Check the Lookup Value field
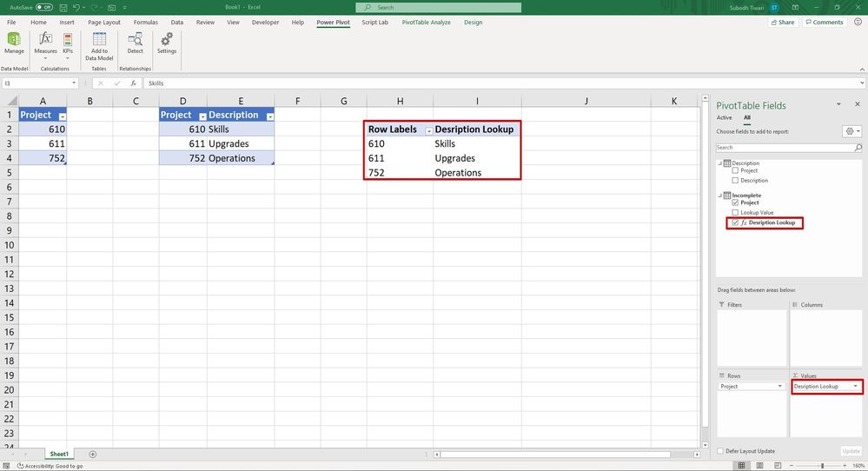This screenshot has width=868, height=471. [x=735, y=213]
